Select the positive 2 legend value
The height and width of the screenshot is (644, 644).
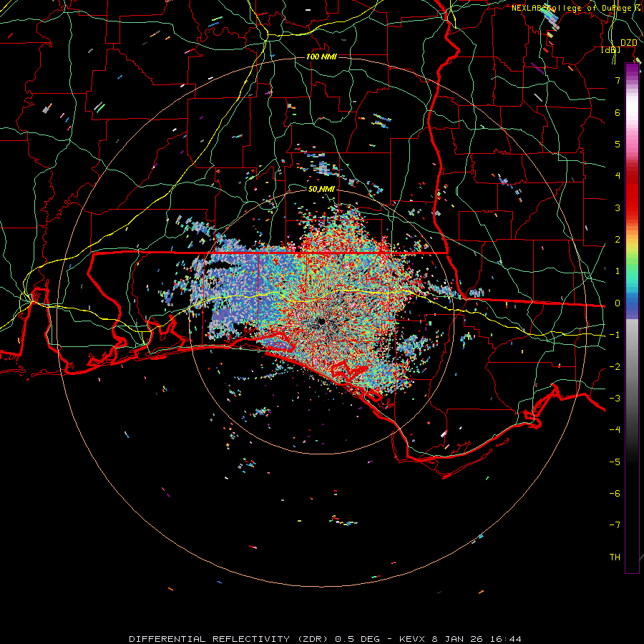point(618,240)
